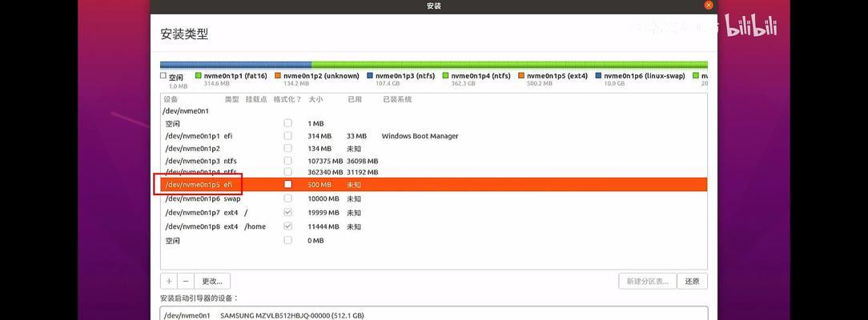Click the nvme0n1p5 (ext4) orange legend square

pyautogui.click(x=521, y=76)
